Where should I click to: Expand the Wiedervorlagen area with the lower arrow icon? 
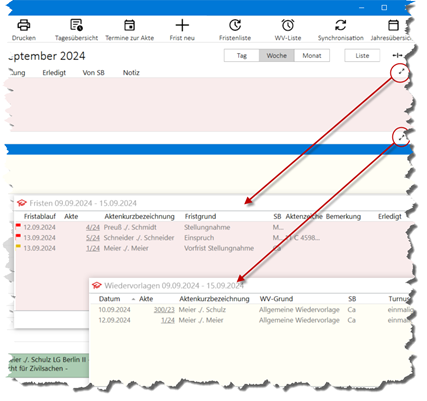click(402, 137)
